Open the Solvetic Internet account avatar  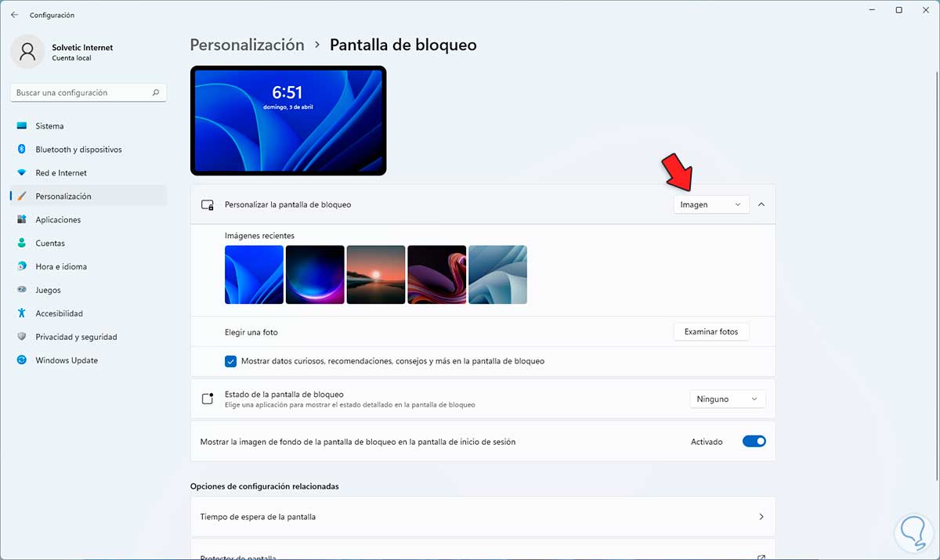pos(27,52)
